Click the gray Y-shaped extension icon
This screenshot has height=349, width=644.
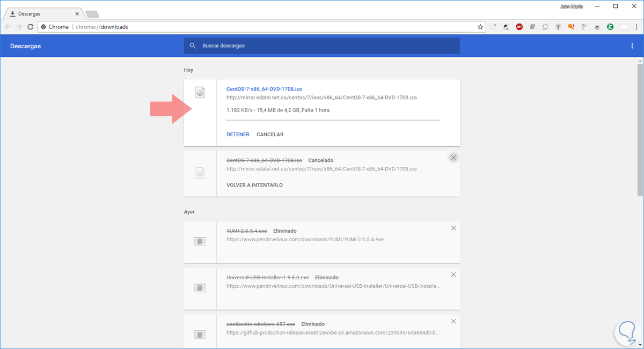coord(584,26)
